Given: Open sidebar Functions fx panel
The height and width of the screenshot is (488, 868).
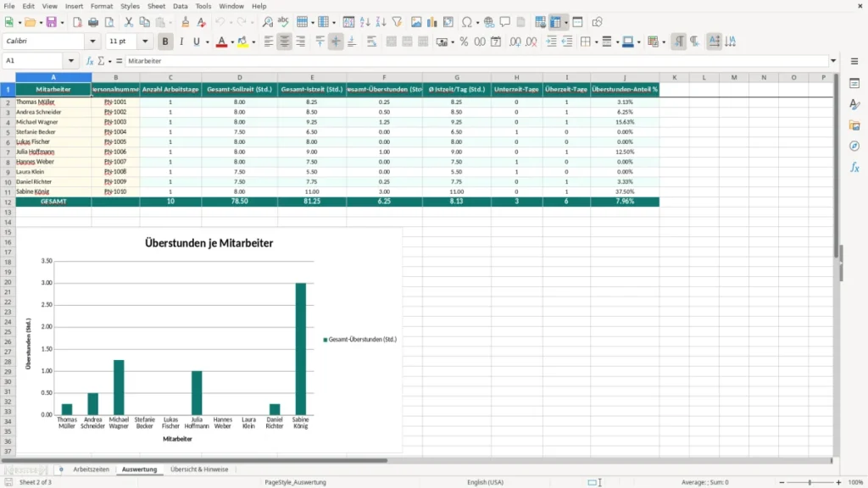Looking at the screenshot, I should point(854,167).
